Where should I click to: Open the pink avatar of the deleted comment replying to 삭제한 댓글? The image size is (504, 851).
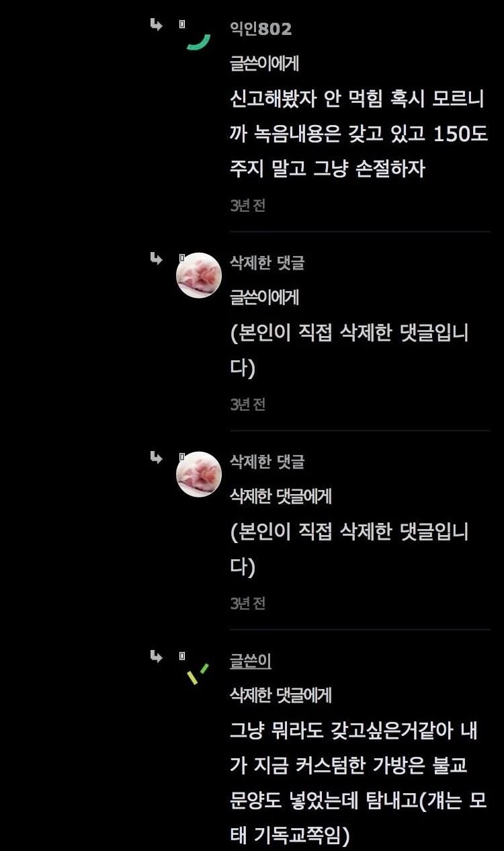coord(199,475)
